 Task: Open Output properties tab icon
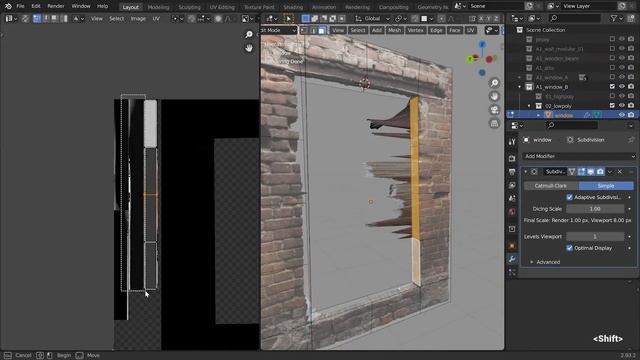click(x=512, y=172)
